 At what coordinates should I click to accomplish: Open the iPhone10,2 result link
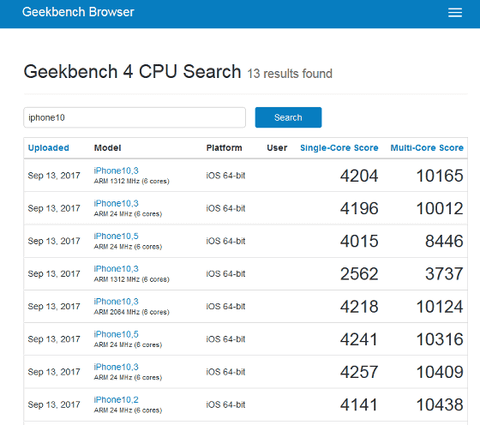tap(116, 399)
